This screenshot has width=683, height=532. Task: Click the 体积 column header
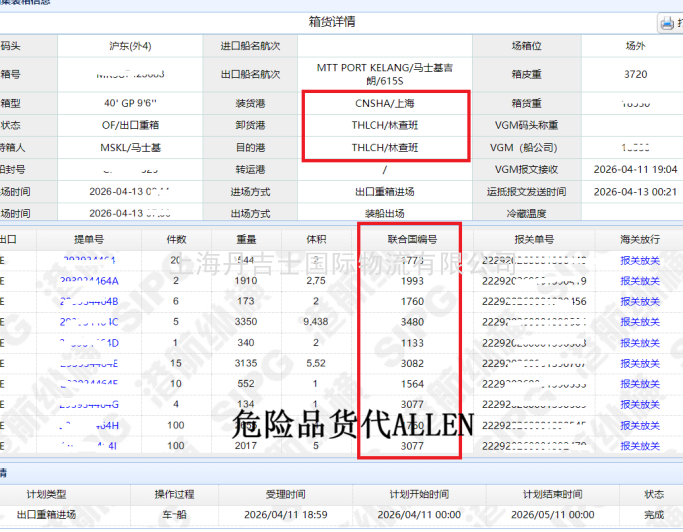point(316,240)
